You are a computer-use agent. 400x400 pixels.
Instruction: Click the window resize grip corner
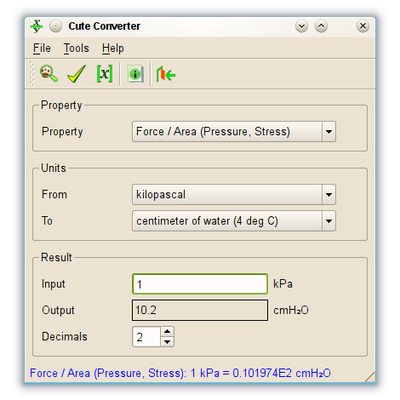point(370,377)
